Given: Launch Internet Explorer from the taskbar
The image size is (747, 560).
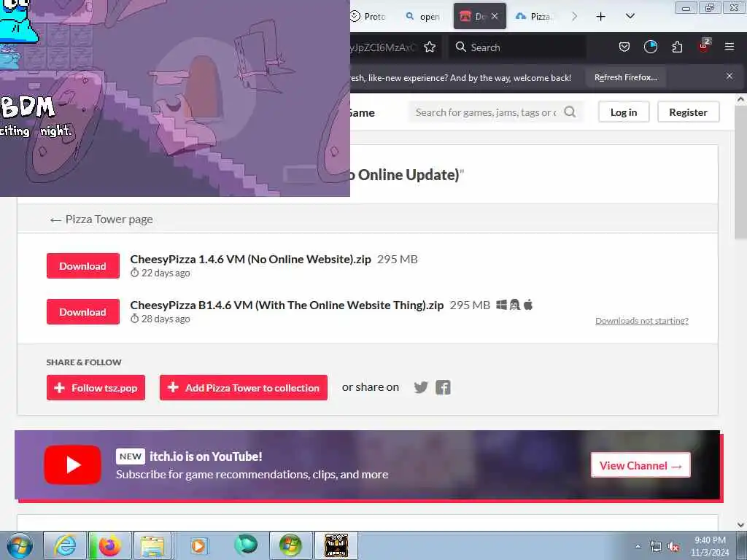Looking at the screenshot, I should (x=65, y=545).
